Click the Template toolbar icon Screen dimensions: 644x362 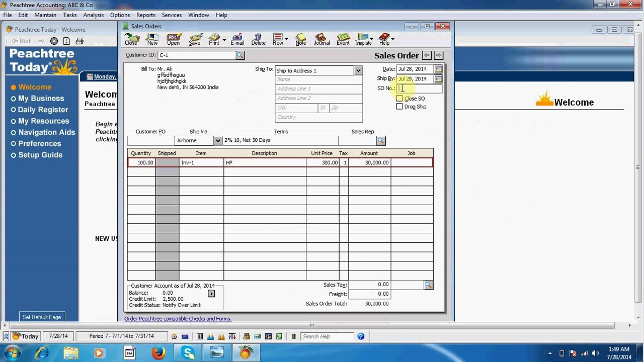(363, 39)
